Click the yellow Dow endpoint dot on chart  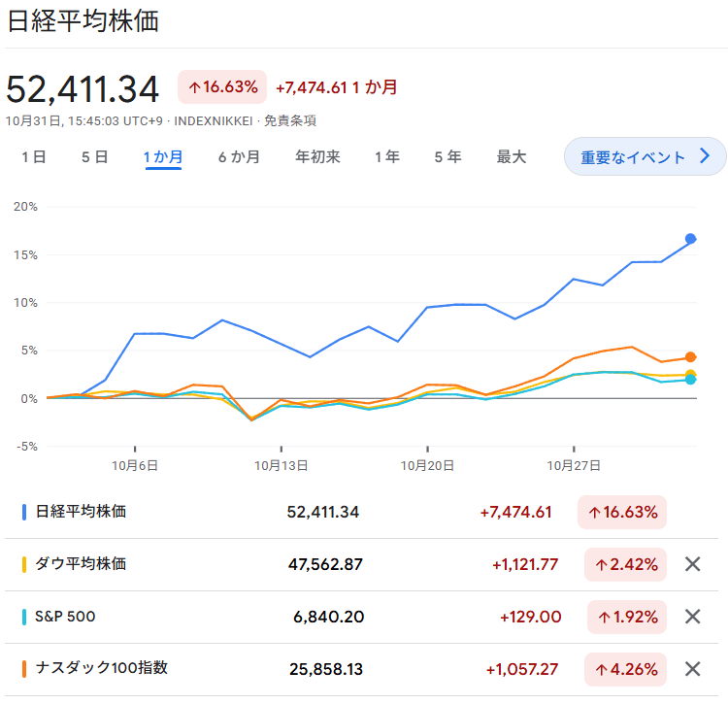pyautogui.click(x=690, y=373)
